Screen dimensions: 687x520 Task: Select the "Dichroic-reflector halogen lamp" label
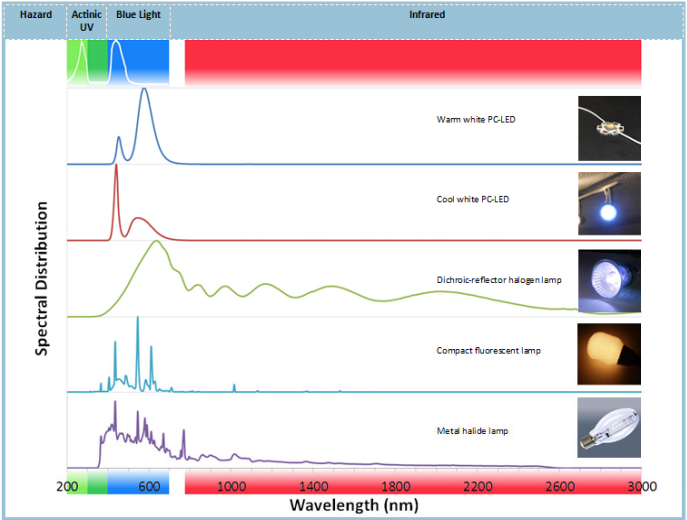(499, 280)
